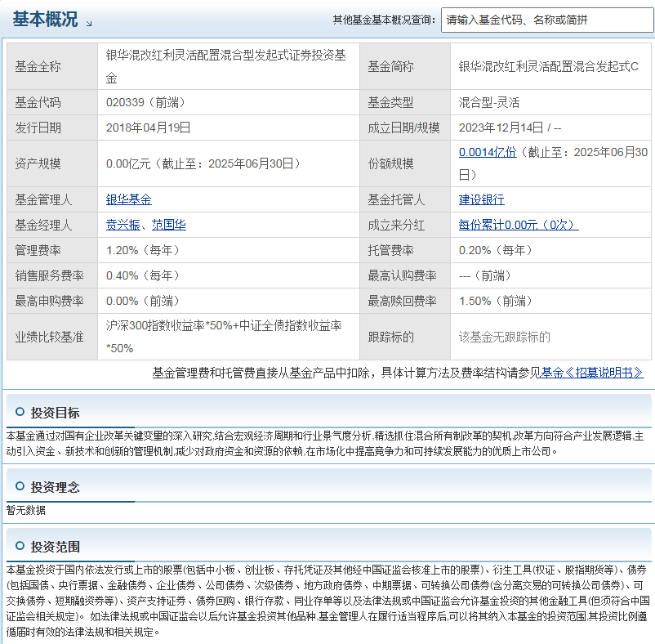Click the sales service fee value 0.40%（每年）
The image size is (655, 644).
143,275
